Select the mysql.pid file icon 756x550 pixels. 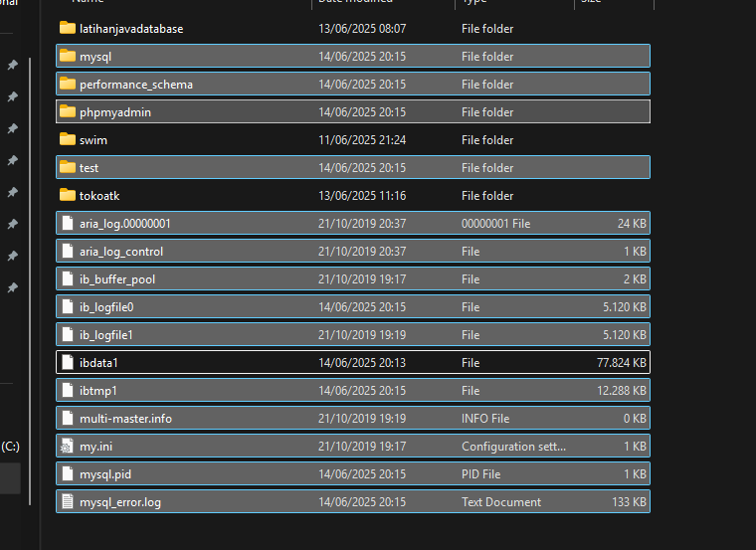pyautogui.click(x=68, y=473)
